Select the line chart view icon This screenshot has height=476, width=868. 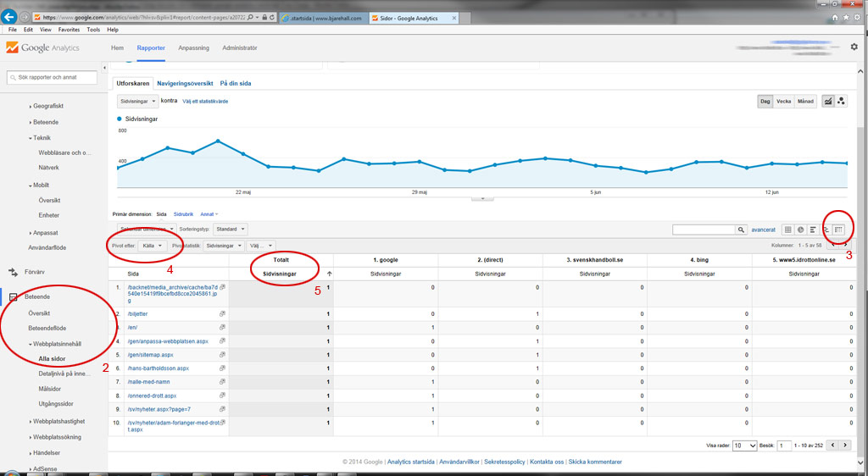pos(827,101)
